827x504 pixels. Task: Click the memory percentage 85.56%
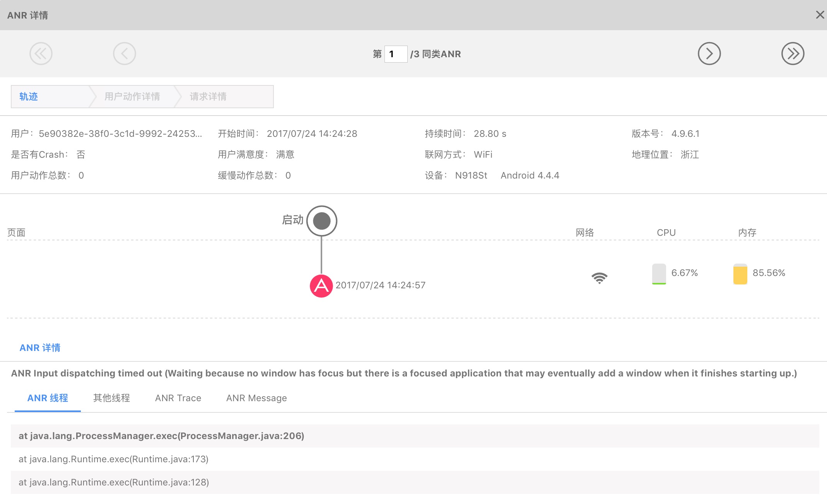(x=769, y=273)
